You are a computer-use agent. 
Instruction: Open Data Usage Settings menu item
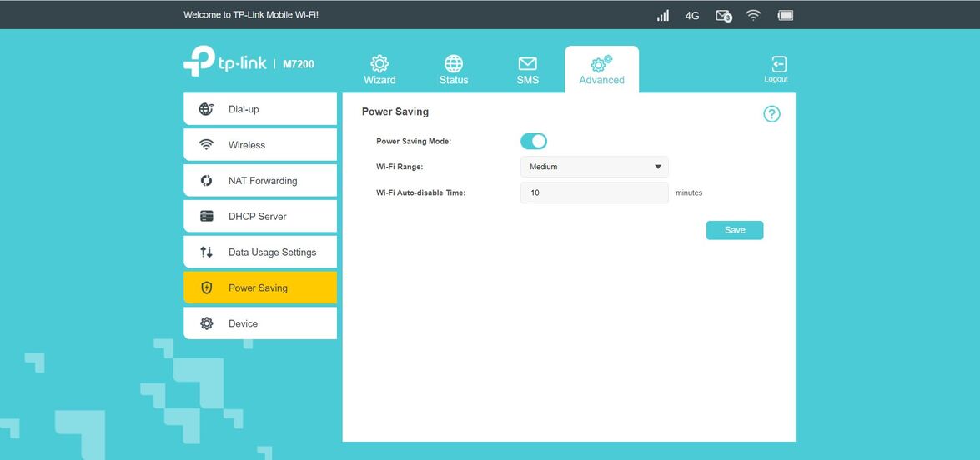tap(260, 252)
